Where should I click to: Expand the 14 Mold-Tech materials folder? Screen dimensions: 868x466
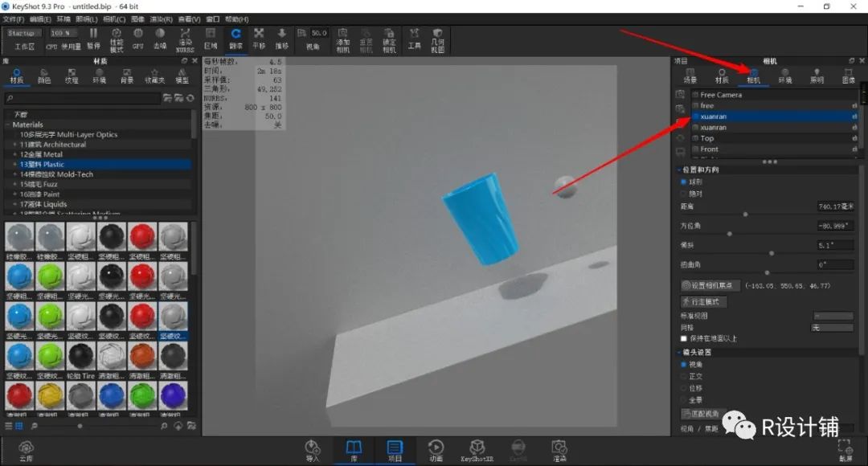tap(15, 174)
